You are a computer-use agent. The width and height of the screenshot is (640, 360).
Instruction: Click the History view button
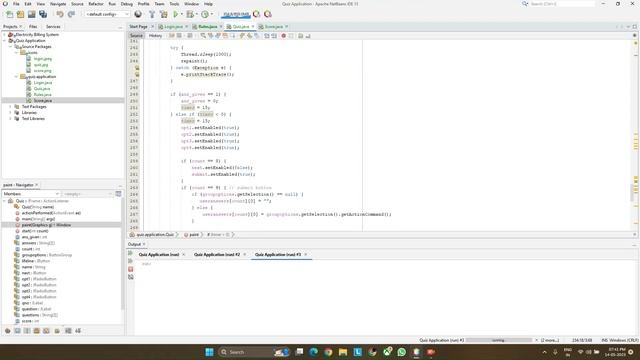[x=155, y=36]
